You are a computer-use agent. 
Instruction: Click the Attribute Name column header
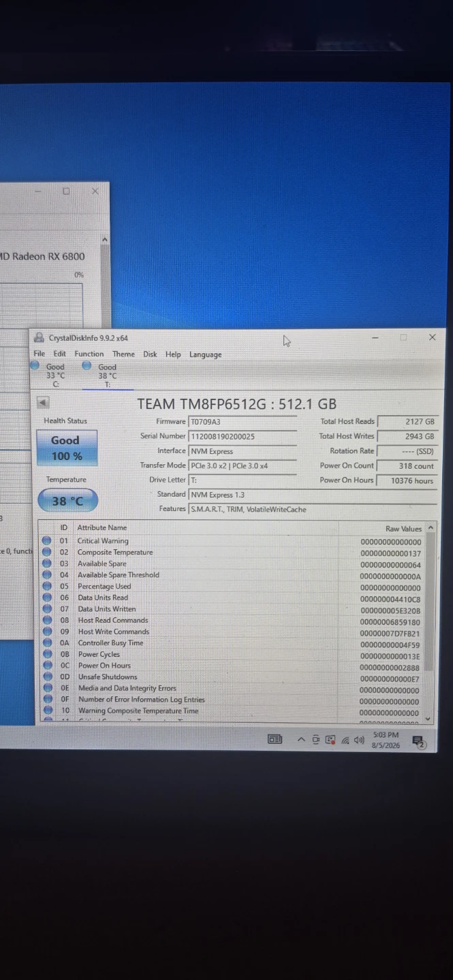(102, 527)
